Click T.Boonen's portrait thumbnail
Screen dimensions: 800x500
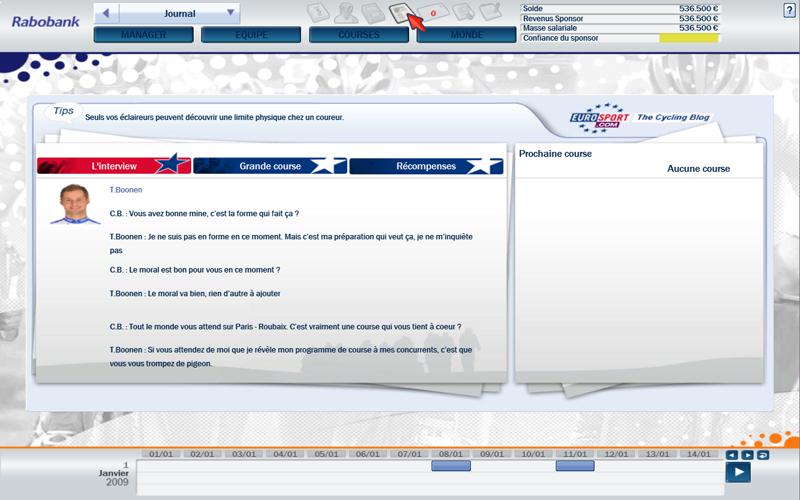76,204
